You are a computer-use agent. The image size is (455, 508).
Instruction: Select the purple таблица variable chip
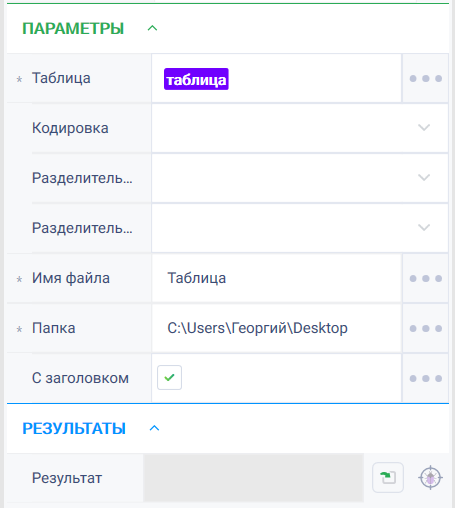196,79
